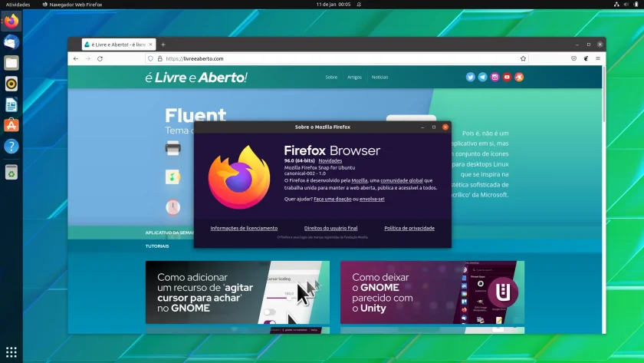Open a new tab with plus button

pos(163,45)
